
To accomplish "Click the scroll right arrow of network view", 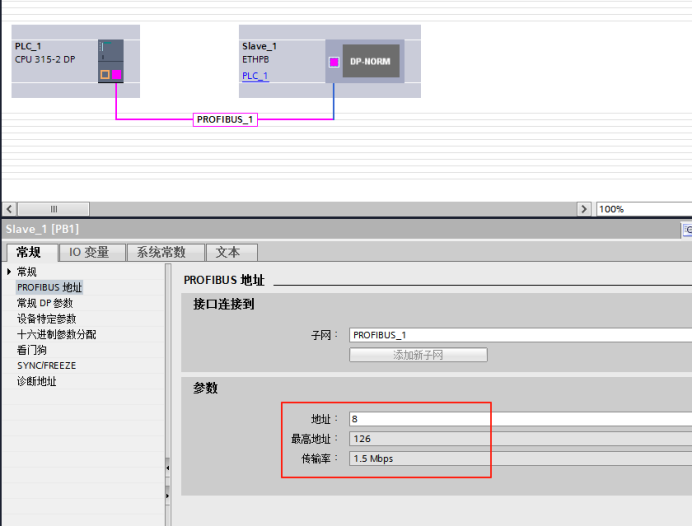I will tap(584, 209).
